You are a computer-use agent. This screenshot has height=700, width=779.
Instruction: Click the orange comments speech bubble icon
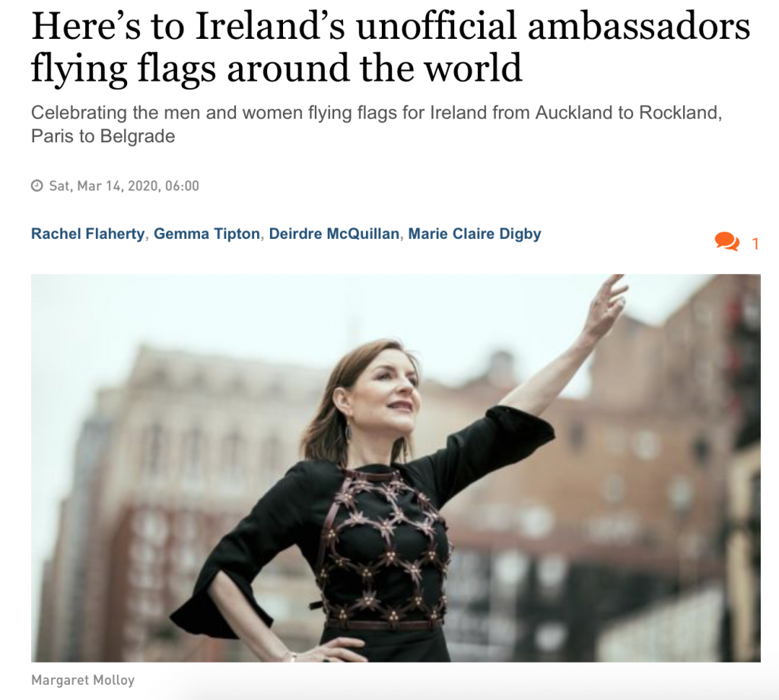point(727,242)
